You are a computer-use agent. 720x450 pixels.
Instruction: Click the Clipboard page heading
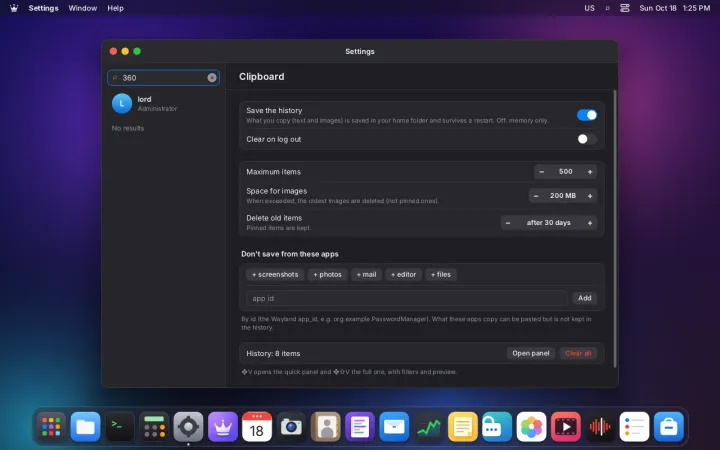point(261,77)
